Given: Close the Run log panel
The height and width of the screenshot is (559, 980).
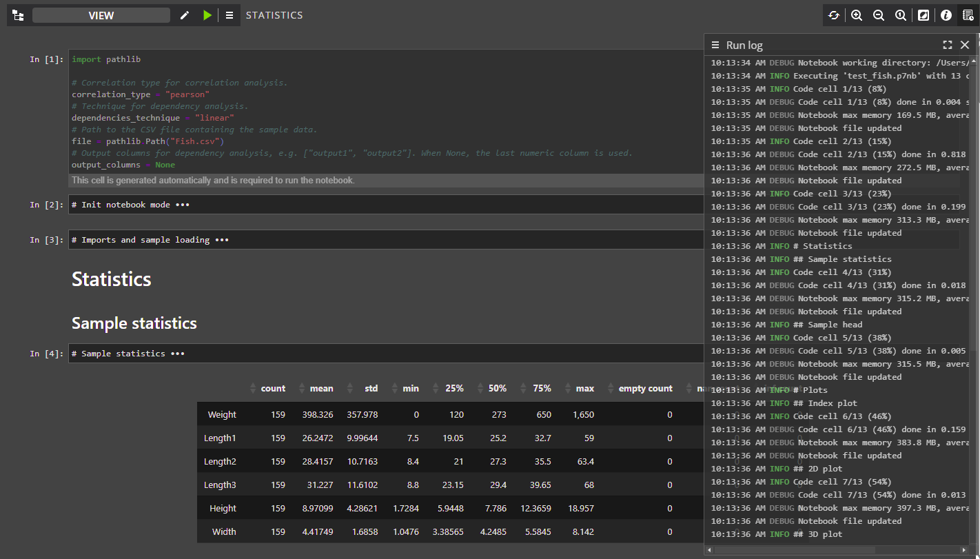Looking at the screenshot, I should point(965,45).
